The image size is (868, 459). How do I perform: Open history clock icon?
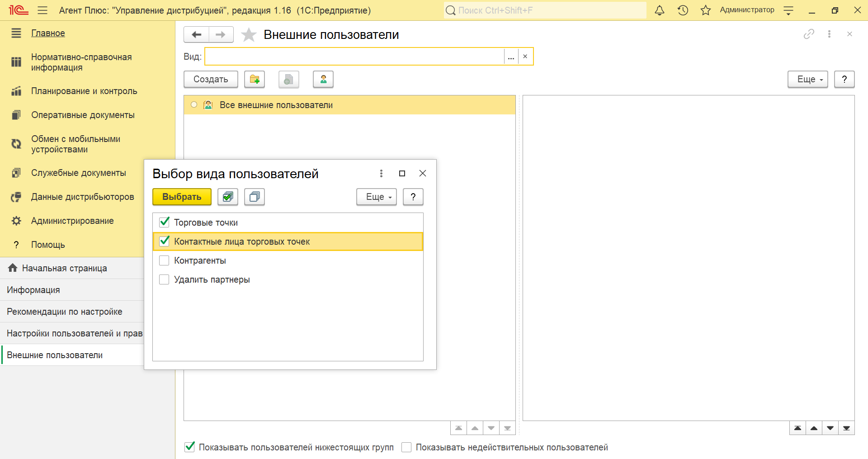coord(683,10)
